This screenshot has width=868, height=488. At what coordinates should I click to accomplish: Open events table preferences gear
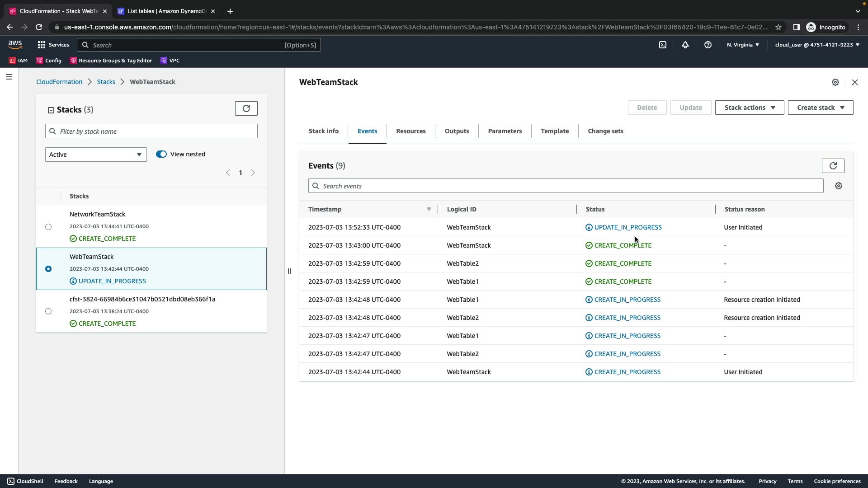(838, 186)
